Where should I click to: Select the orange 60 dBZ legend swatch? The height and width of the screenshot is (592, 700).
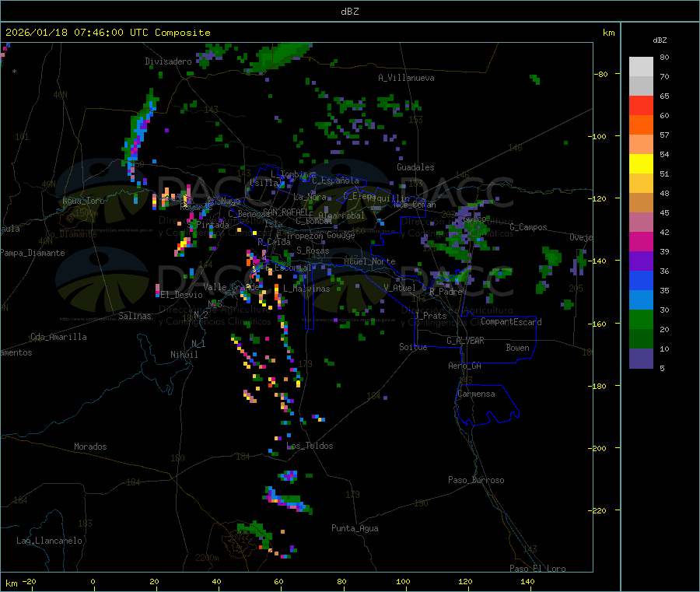coord(641,125)
